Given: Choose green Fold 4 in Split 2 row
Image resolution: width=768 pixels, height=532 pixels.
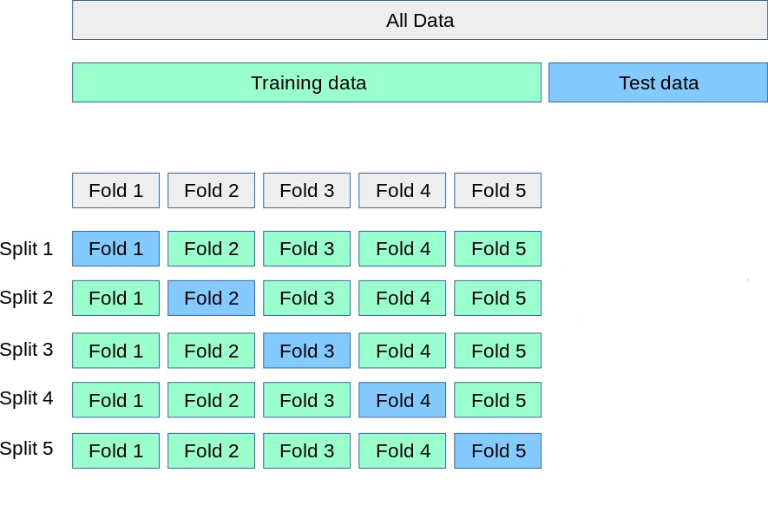Looking at the screenshot, I should (x=402, y=298).
